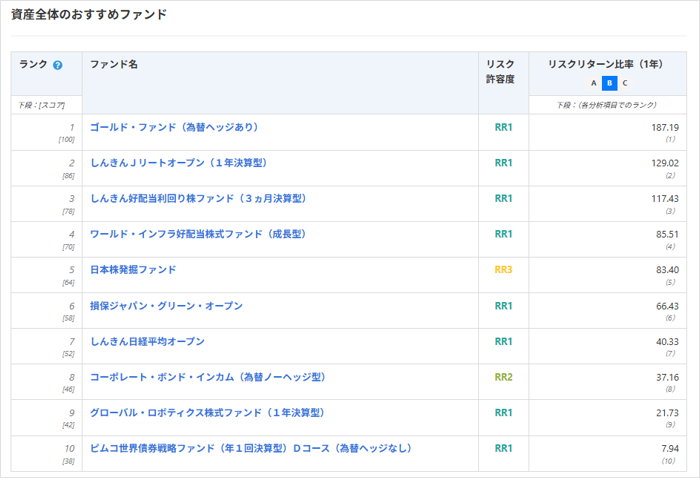700x478 pixels.
Task: Click RR2 badge for コーポレート・ボンド・インカム
Action: (503, 377)
